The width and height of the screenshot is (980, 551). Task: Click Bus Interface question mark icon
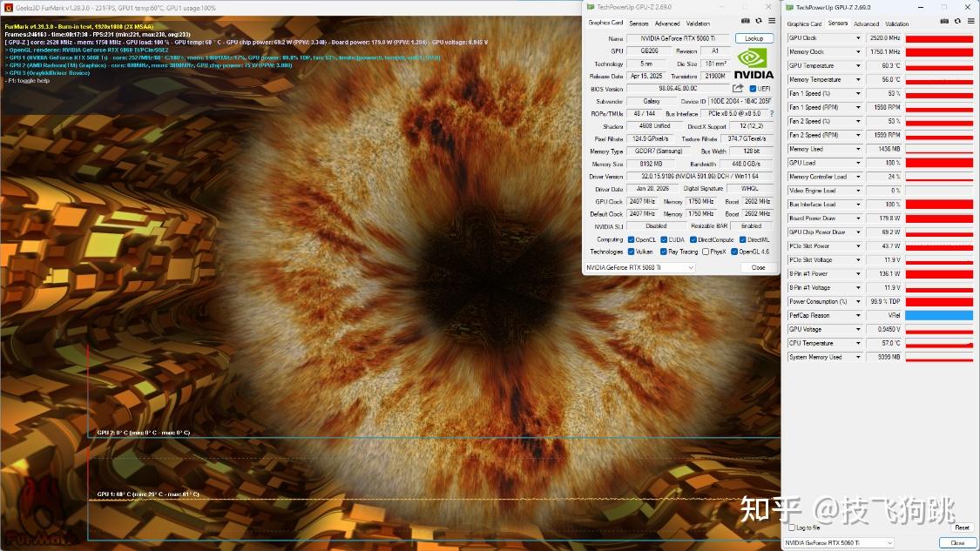click(x=772, y=114)
